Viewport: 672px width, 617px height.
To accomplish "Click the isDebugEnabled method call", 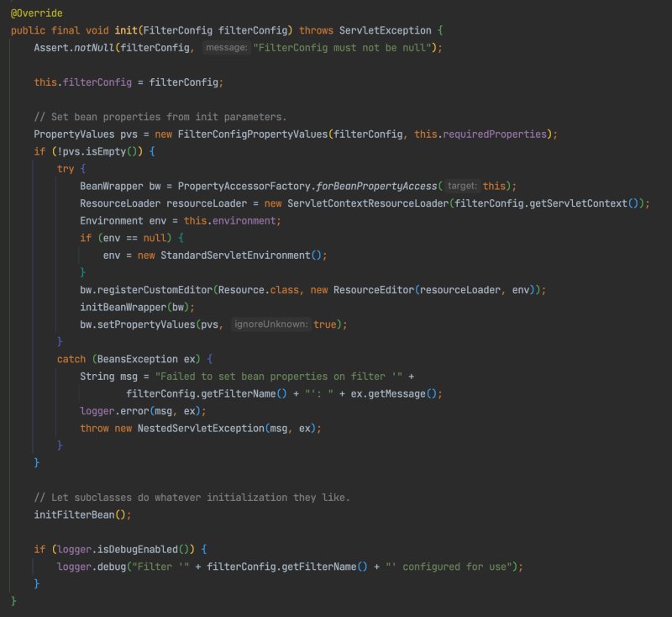I will tap(138, 550).
